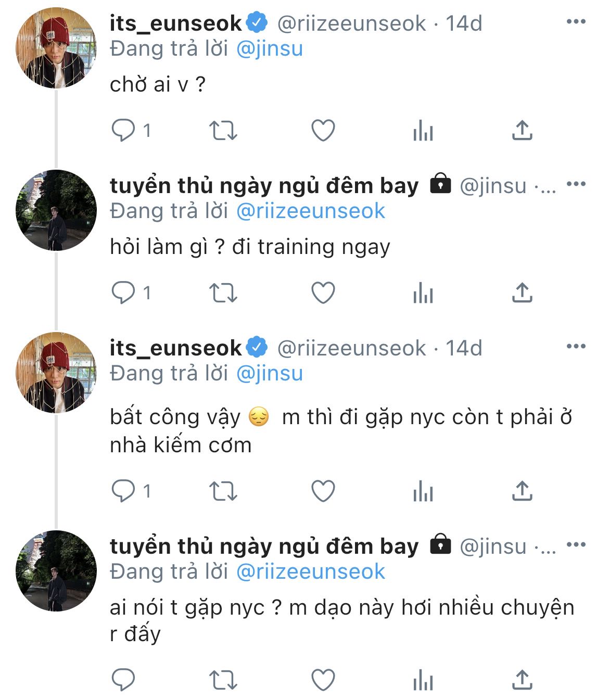This screenshot has width=609, height=700.
Task: Open more options on the "bất công vậy" tweet
Action: tap(576, 346)
